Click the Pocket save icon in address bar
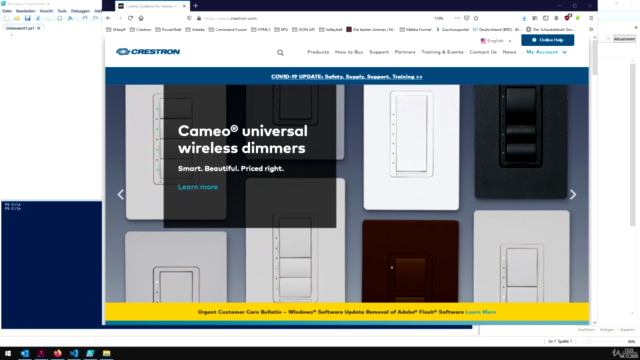 (467, 18)
